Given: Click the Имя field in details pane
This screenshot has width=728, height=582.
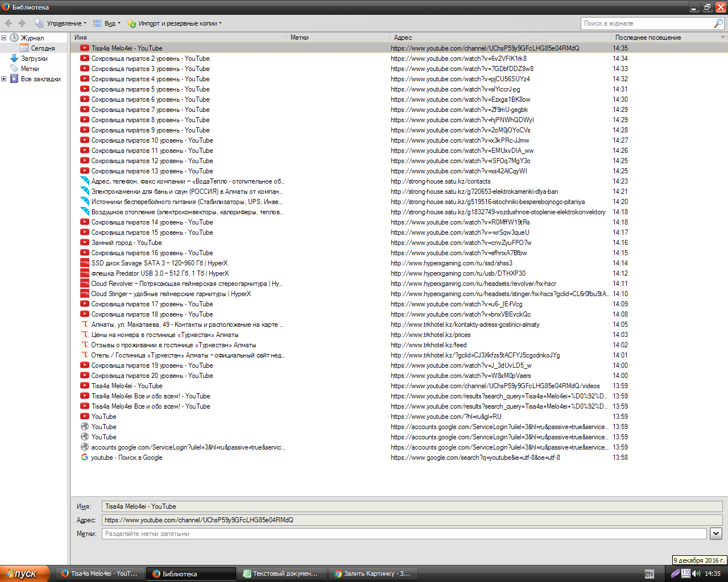Looking at the screenshot, I should click(412, 506).
